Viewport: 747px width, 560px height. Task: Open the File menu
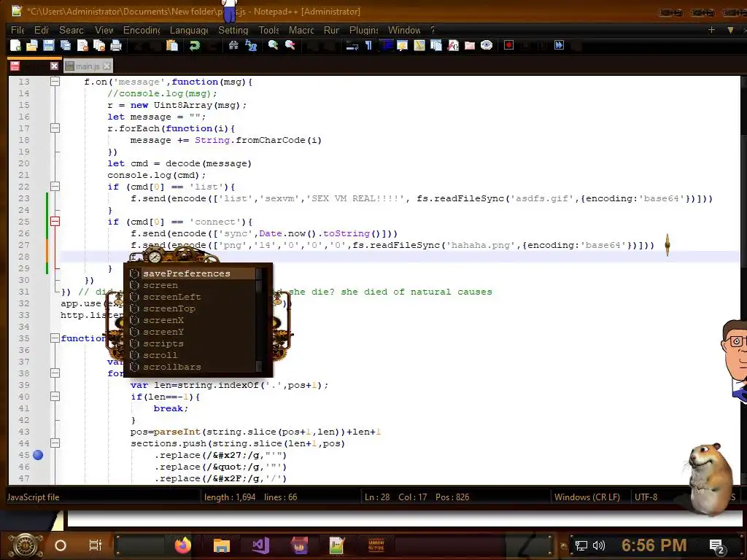click(18, 30)
